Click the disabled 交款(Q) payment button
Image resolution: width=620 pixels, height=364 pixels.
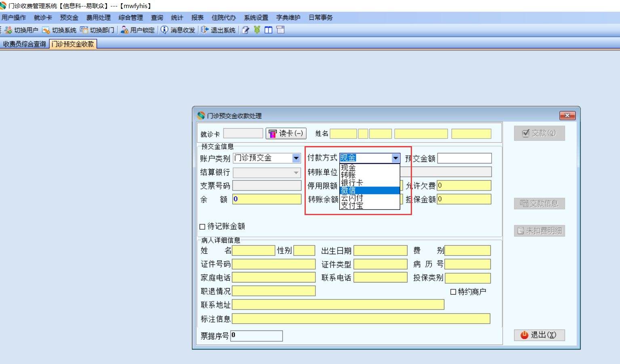pos(539,133)
